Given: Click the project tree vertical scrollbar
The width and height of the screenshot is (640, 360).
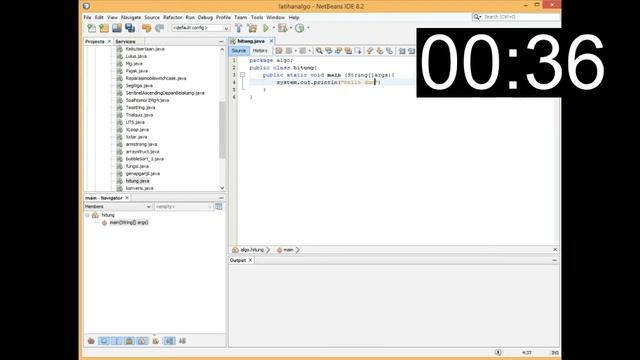Looking at the screenshot, I should 222,130.
